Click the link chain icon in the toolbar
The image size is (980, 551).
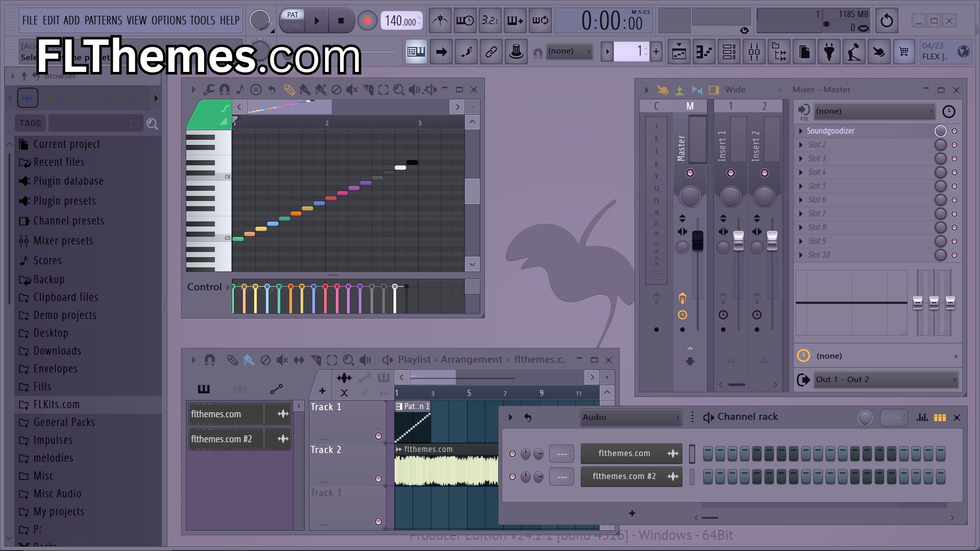coord(491,52)
